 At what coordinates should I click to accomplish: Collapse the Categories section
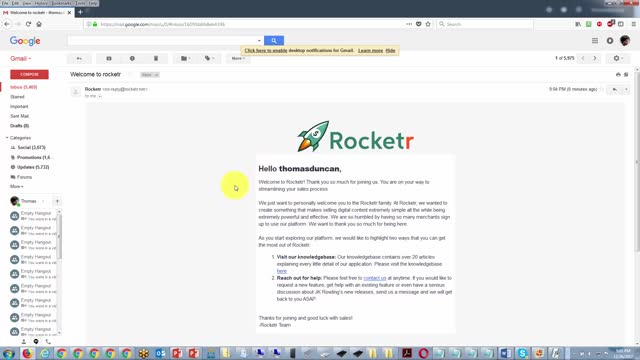point(7,138)
